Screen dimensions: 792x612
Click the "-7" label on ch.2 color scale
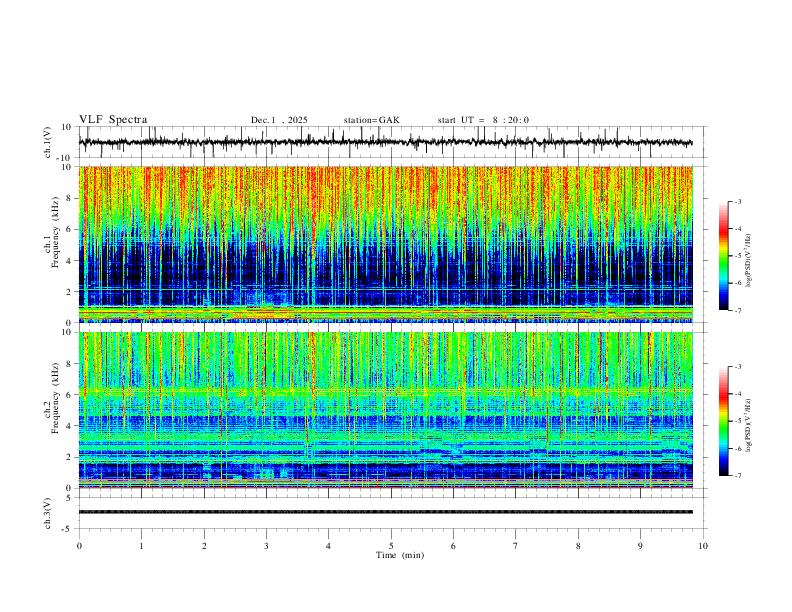pyautogui.click(x=738, y=476)
